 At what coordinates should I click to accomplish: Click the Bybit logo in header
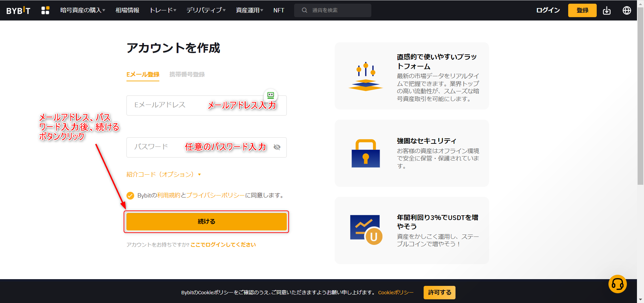click(18, 10)
